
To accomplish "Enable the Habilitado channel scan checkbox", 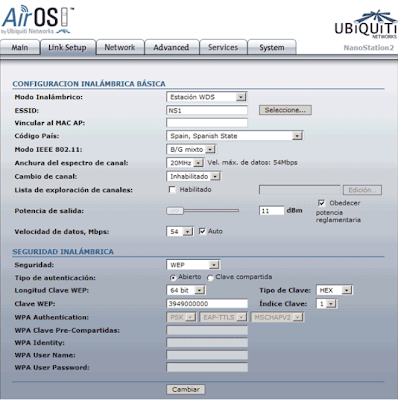I will coord(172,190).
